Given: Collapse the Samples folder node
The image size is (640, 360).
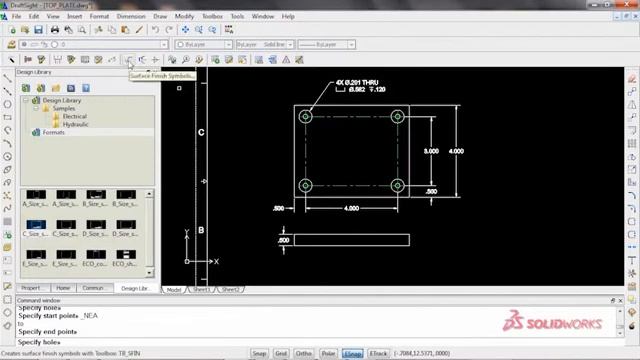Looking at the screenshot, I should [x=36, y=109].
